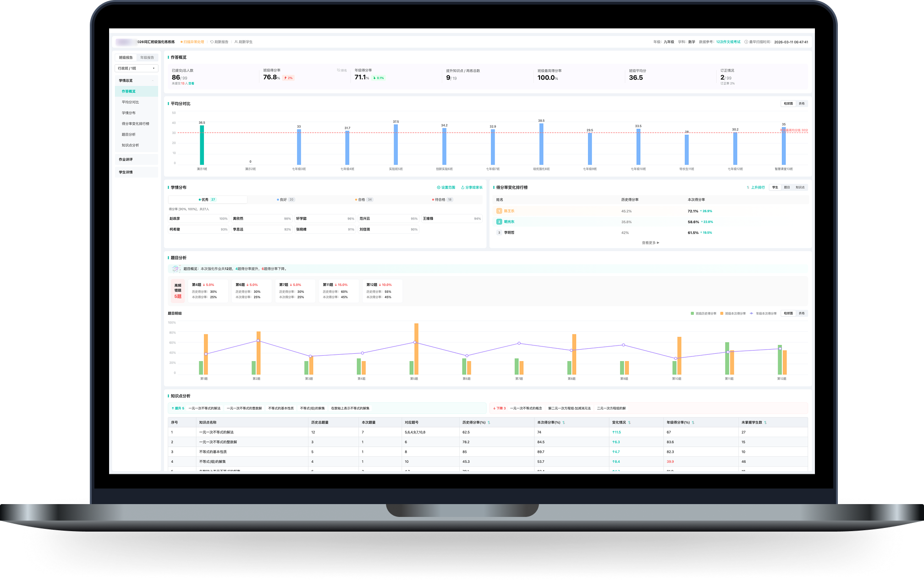The width and height of the screenshot is (924, 582).
Task: Open 作业讲评 in sidebar
Action: 137,159
